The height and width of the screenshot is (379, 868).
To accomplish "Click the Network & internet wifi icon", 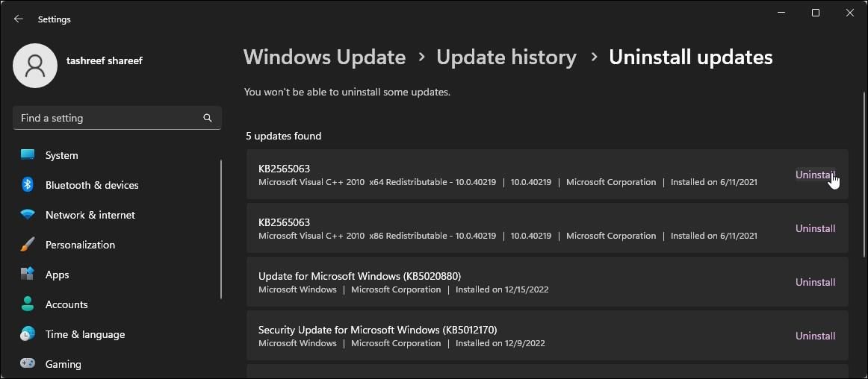I will coord(28,215).
